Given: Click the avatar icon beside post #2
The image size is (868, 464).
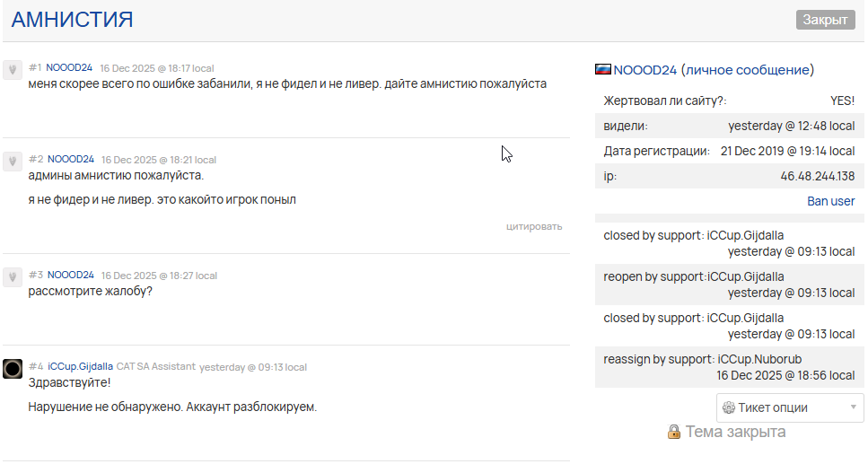Looking at the screenshot, I should [x=13, y=161].
